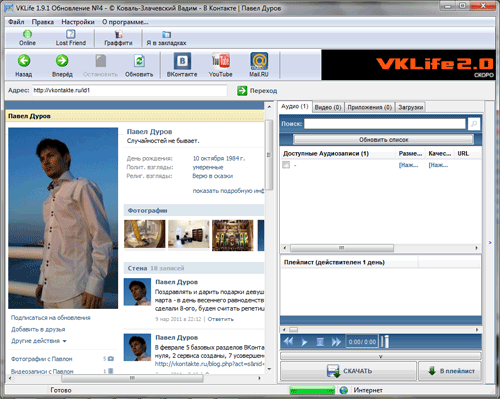
Task: Open the О программе menu
Action: click(x=125, y=22)
